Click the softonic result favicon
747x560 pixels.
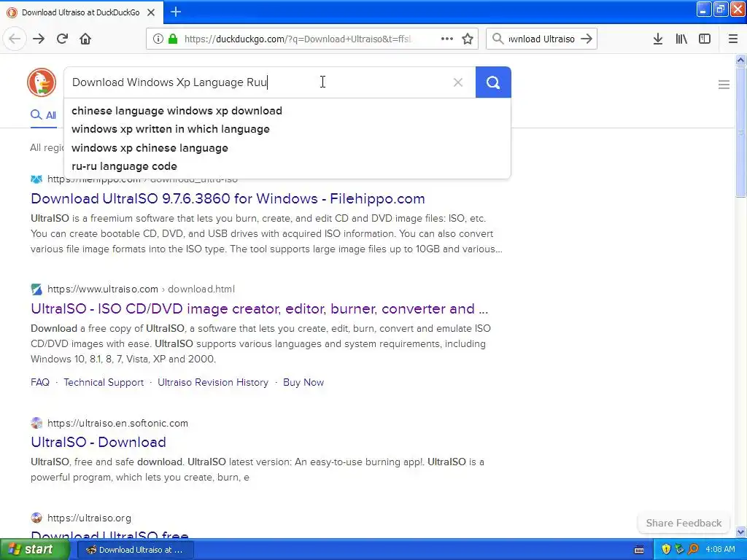click(36, 423)
